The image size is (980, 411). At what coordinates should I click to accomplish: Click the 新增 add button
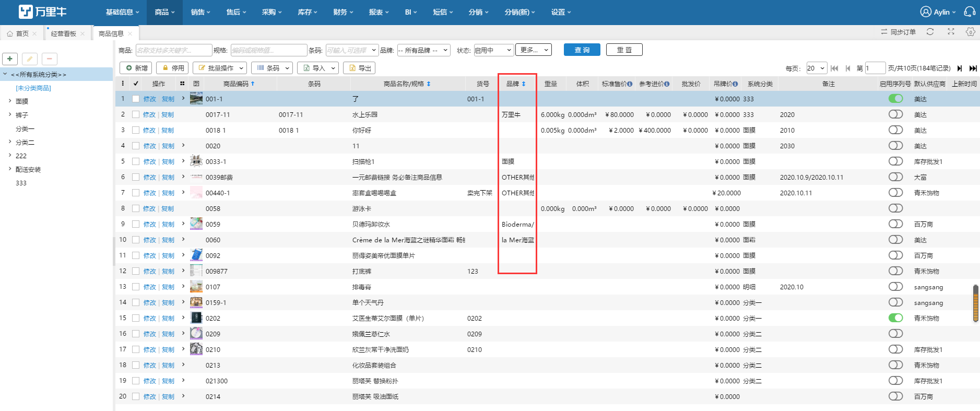[136, 68]
